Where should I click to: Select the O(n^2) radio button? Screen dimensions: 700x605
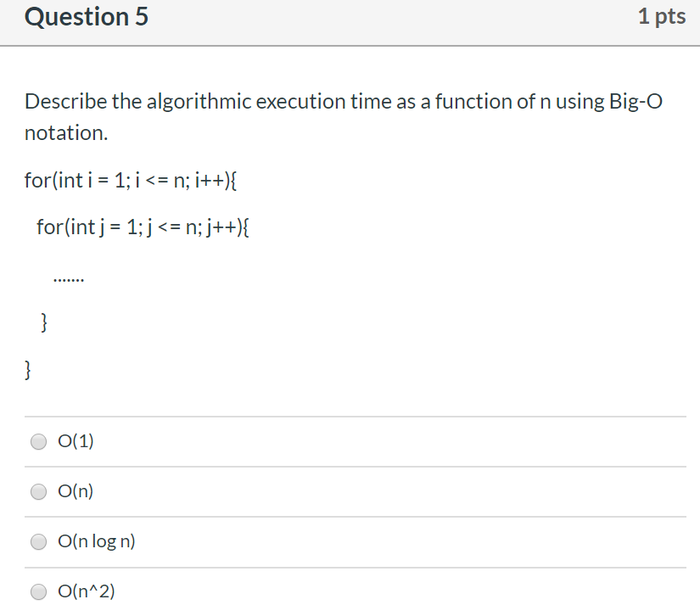pyautogui.click(x=38, y=591)
